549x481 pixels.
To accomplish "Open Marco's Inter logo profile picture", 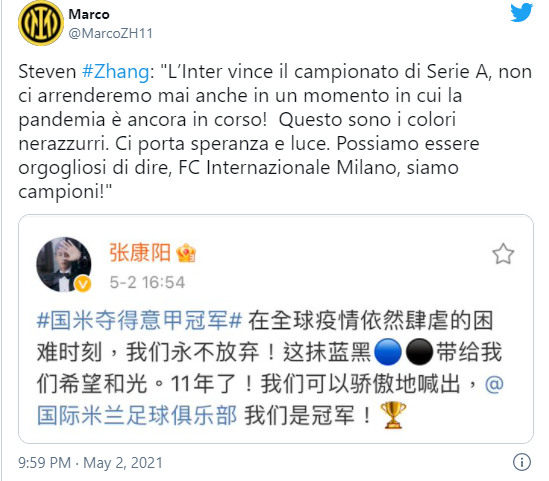I will [41, 23].
